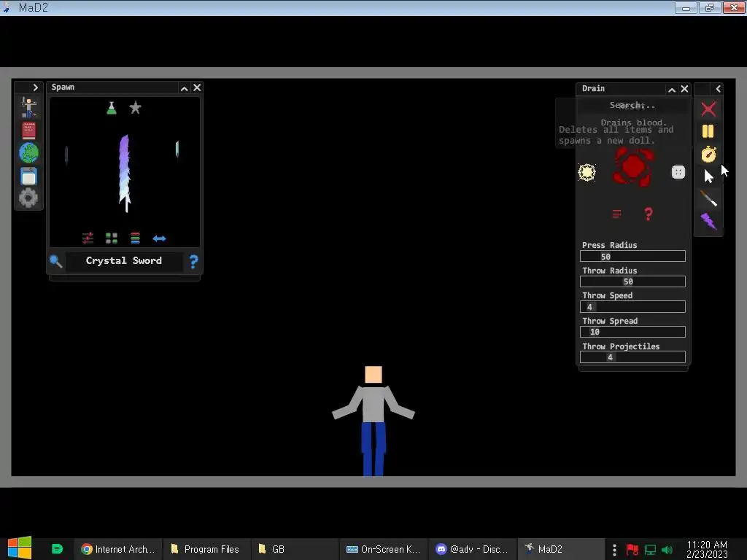747x560 pixels.
Task: Click the green chat icon on taskbar
Action: pos(57,549)
